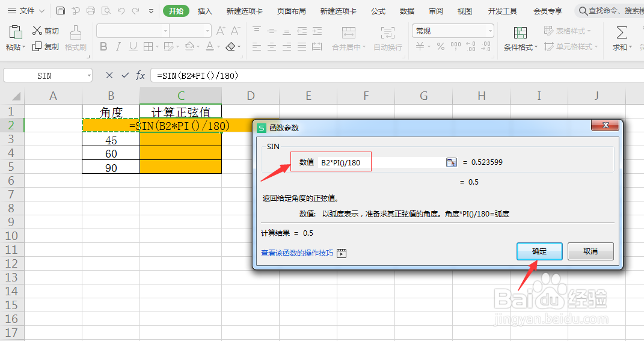Switch to the 视图 tab
The width and height of the screenshot is (644, 341).
(465, 11)
